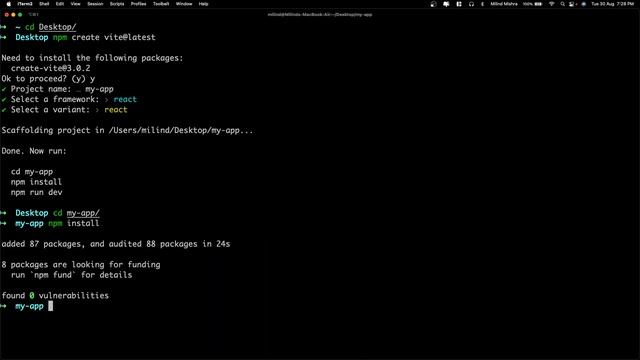Click the underlined 'Desktop/' path in cd command
The height and width of the screenshot is (360, 640).
click(58, 27)
